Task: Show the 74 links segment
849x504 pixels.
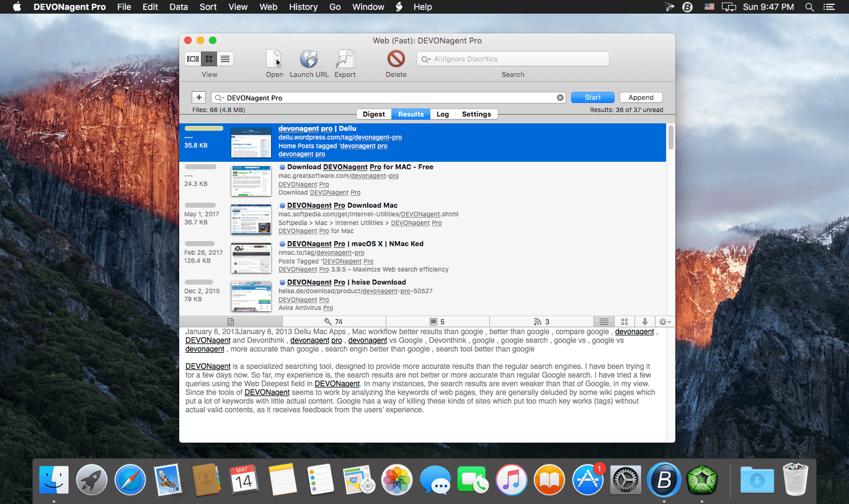Action: [x=334, y=322]
